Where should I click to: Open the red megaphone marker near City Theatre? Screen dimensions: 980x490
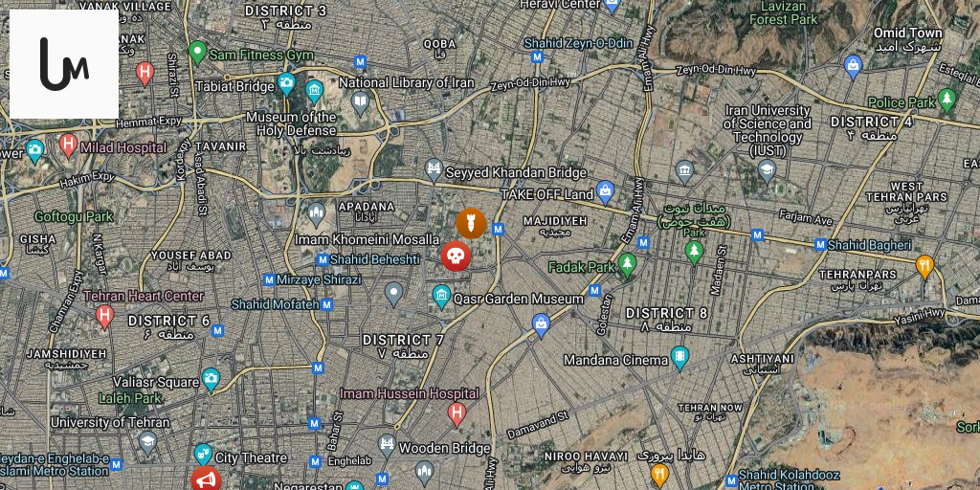[x=206, y=480]
